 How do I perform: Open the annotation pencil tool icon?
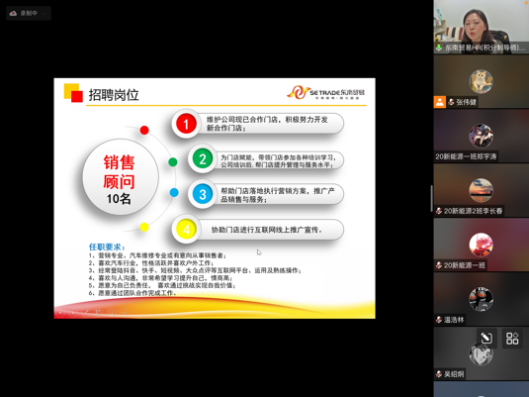coord(486,338)
